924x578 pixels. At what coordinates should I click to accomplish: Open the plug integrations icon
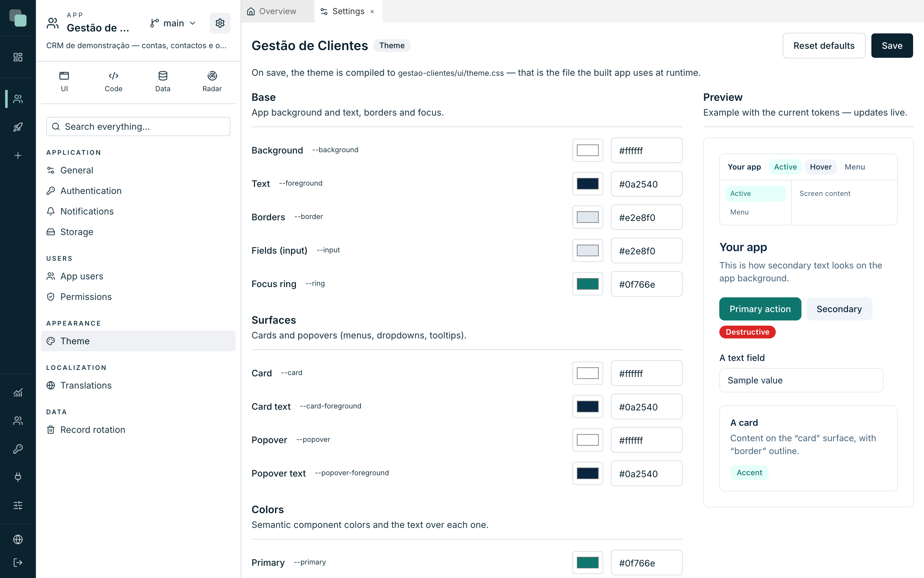(18, 477)
